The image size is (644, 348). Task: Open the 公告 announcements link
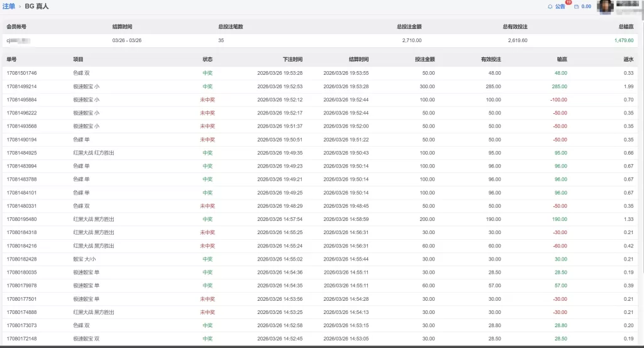[x=560, y=7]
